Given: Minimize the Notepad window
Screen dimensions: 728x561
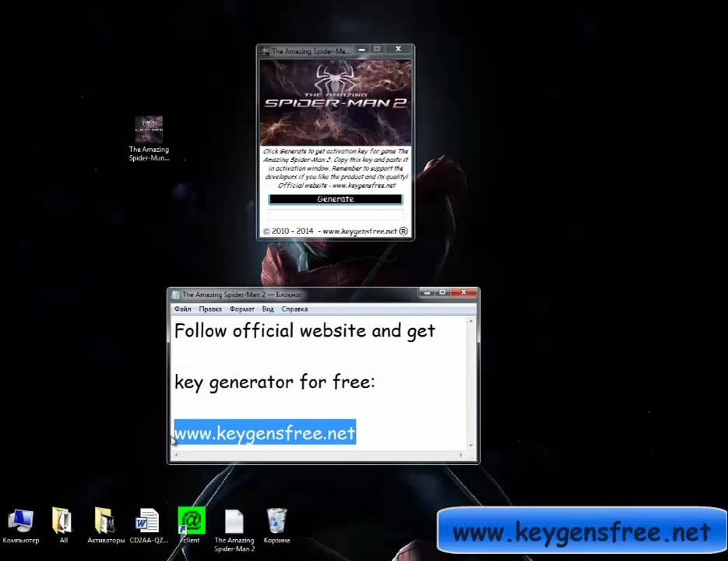Looking at the screenshot, I should (427, 292).
